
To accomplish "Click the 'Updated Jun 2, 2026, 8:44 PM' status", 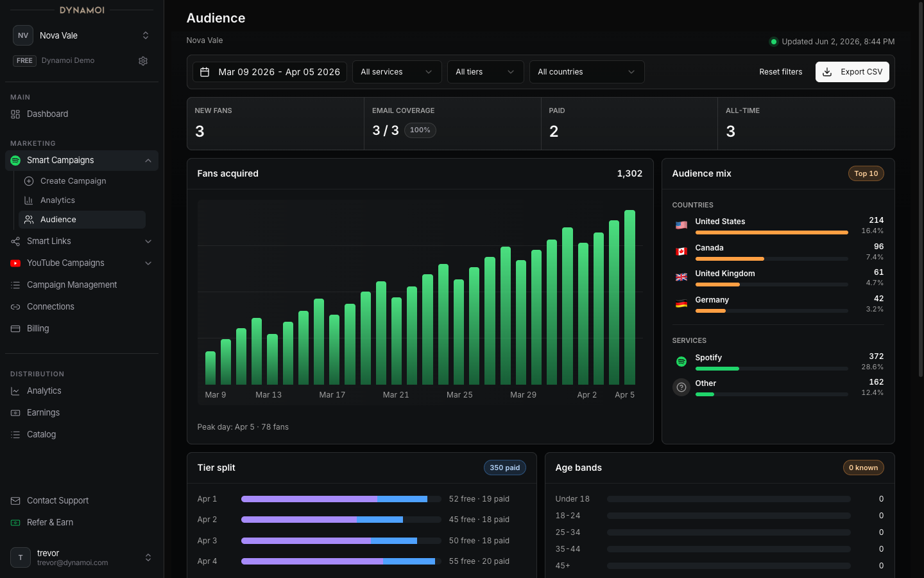I will (832, 42).
